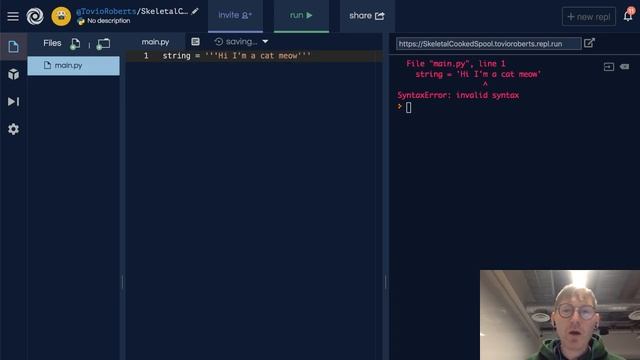This screenshot has width=640, height=360.
Task: Click the console prompt input
Action: 409,107
